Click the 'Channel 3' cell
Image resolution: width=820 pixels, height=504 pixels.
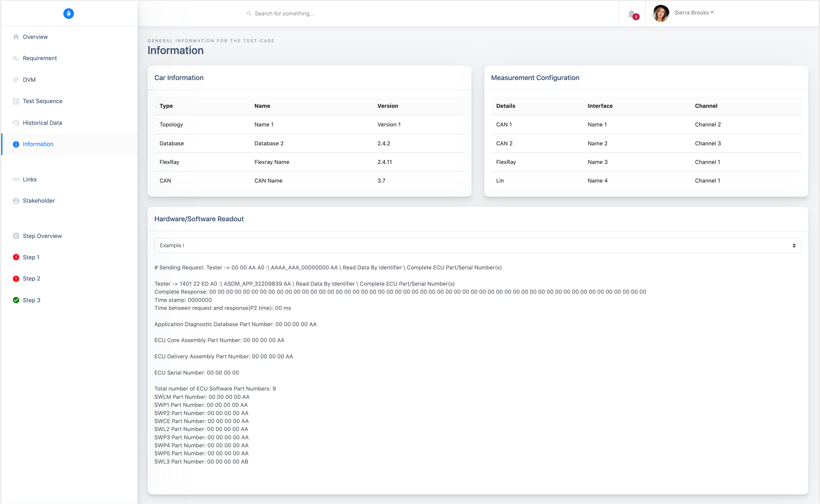pyautogui.click(x=708, y=143)
